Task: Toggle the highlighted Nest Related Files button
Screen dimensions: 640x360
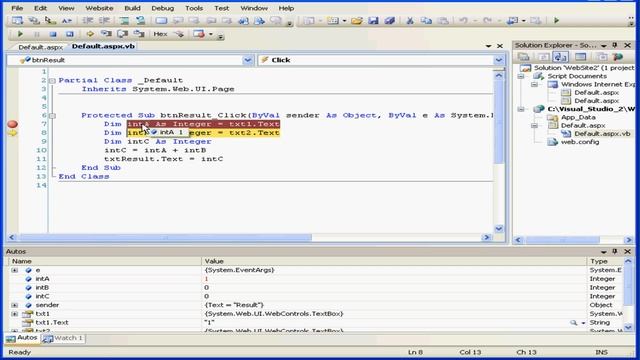Action: click(x=560, y=57)
